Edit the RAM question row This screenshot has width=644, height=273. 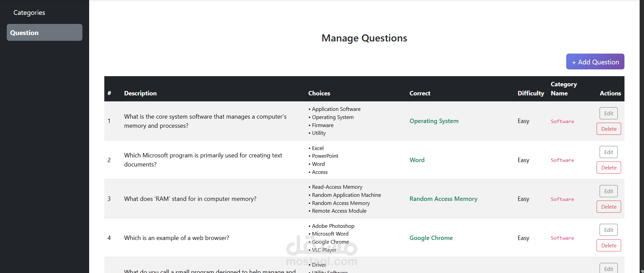tap(609, 191)
